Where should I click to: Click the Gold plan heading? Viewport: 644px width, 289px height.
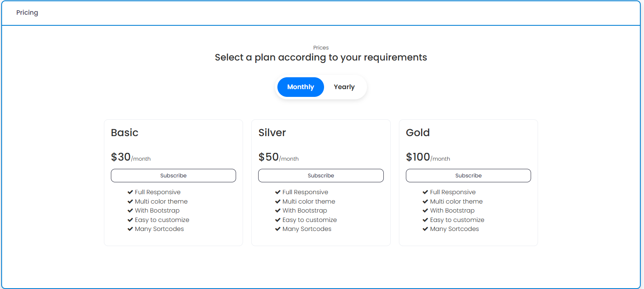click(x=418, y=133)
